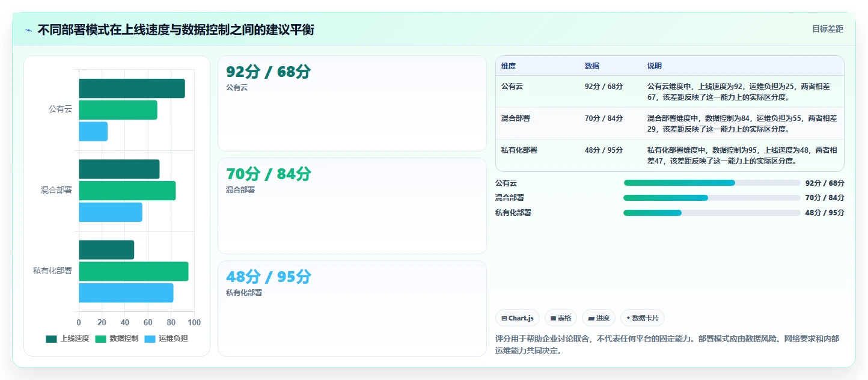Click the 混合部署 description text in the table

742,123
